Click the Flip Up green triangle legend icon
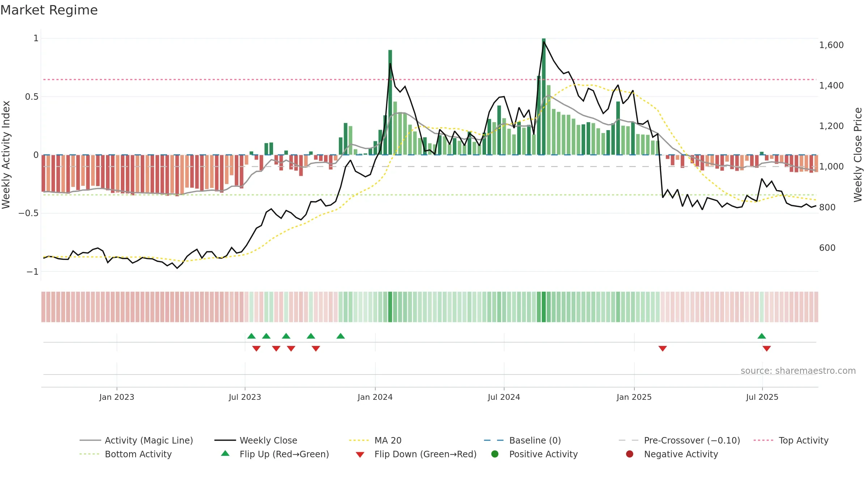The width and height of the screenshot is (868, 488). (x=225, y=453)
